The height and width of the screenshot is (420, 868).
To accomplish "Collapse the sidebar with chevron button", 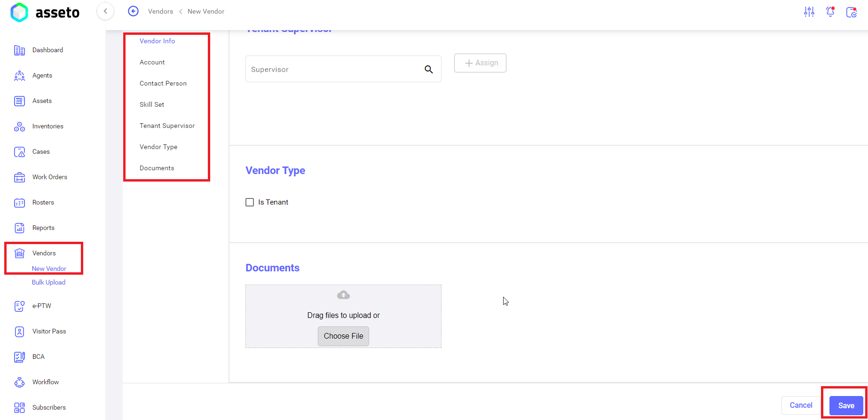I will pos(105,11).
